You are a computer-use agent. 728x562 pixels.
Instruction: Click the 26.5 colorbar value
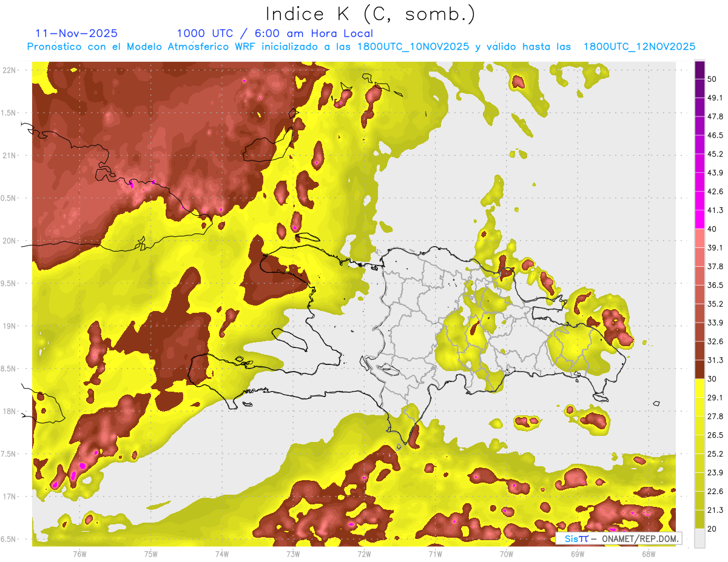[715, 435]
